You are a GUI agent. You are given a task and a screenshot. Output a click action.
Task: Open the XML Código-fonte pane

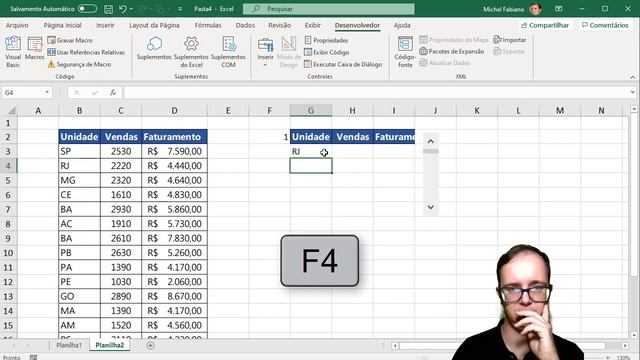405,52
